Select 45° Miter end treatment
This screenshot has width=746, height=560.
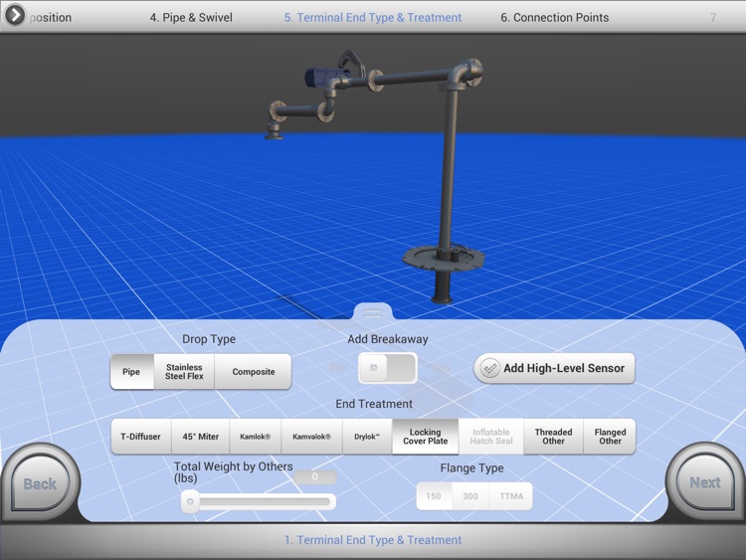tap(200, 437)
